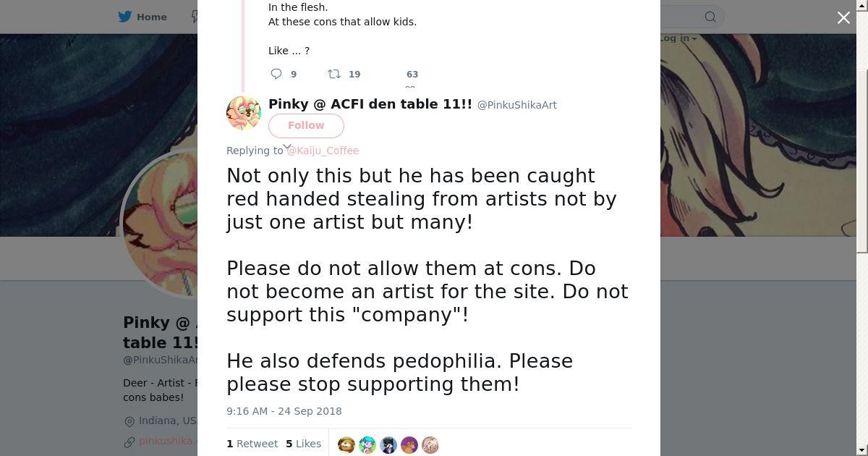Click the search magnifier icon
The height and width of the screenshot is (456, 868).
(x=710, y=17)
